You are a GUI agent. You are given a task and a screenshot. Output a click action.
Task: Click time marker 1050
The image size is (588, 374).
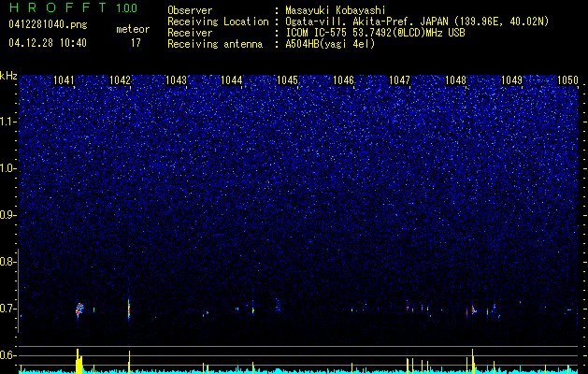[x=567, y=80]
